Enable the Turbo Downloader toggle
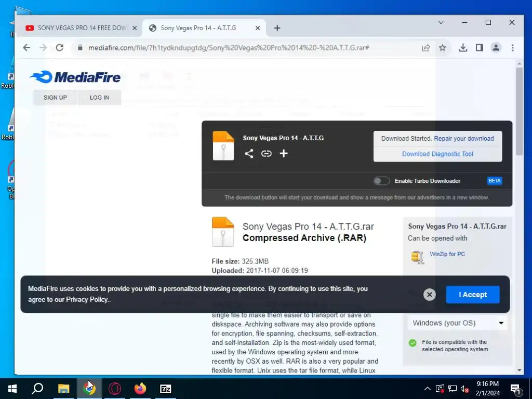532x399 pixels. (x=381, y=181)
